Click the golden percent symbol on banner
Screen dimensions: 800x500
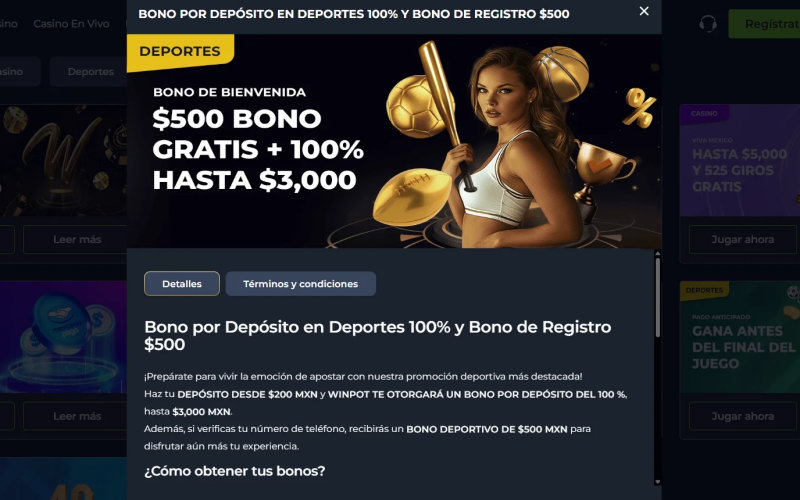639,107
